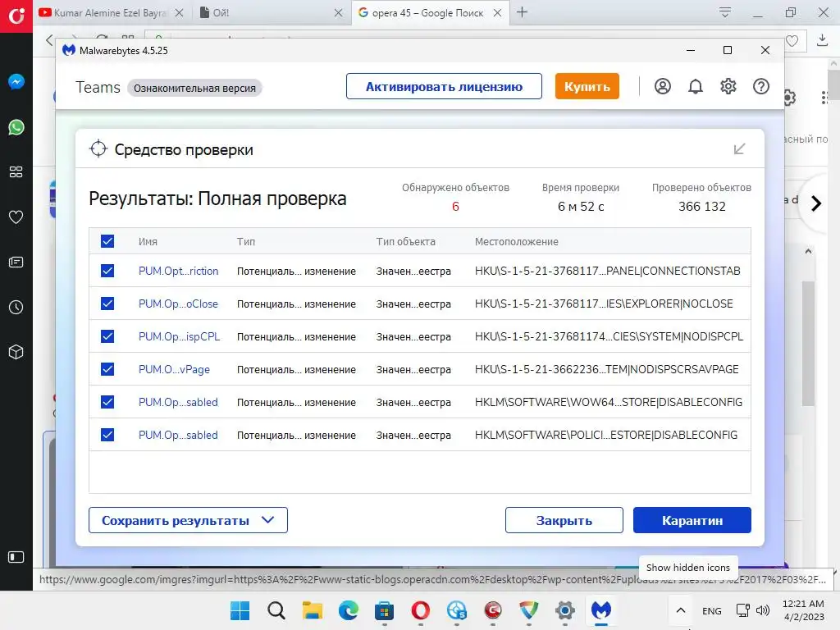Uncheck PUM.O...vPage row checkbox
Viewport: 840px width, 630px height.
click(x=107, y=369)
